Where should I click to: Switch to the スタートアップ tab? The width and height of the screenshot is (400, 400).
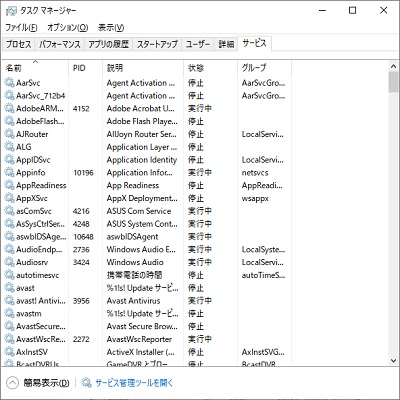157,44
